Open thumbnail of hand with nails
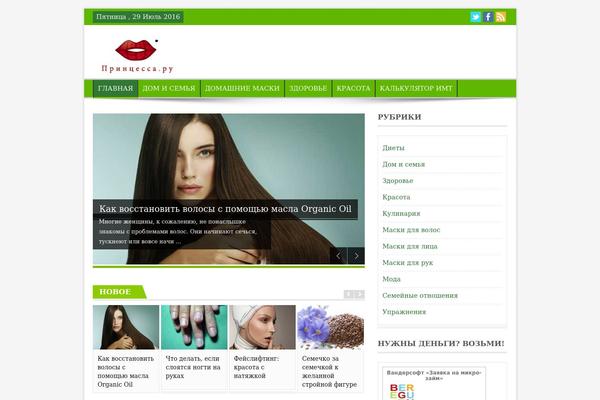 point(194,327)
